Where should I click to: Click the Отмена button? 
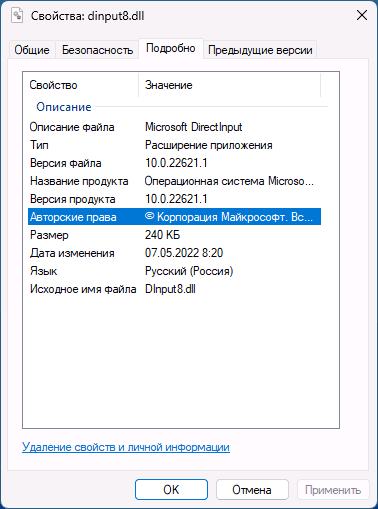pos(252,490)
